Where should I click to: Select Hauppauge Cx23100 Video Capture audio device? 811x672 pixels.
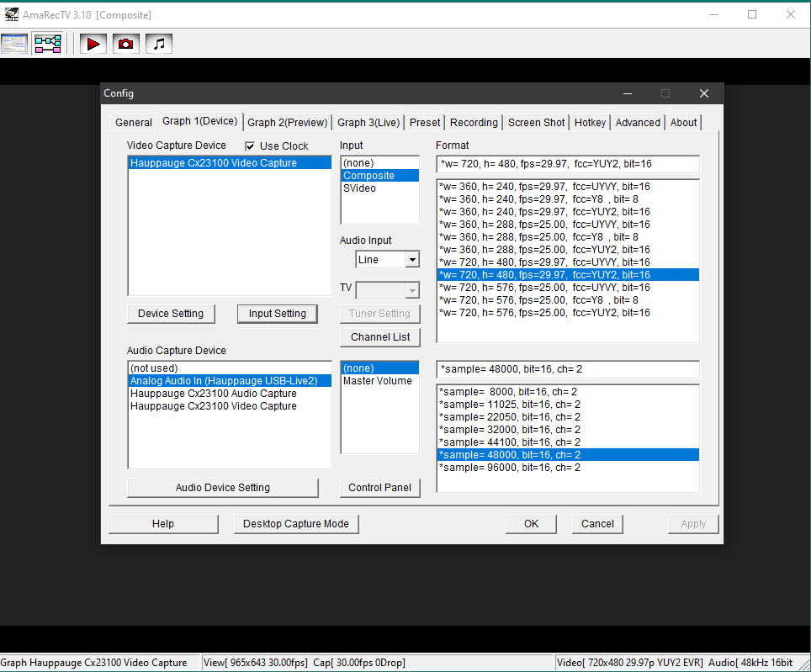point(230,406)
